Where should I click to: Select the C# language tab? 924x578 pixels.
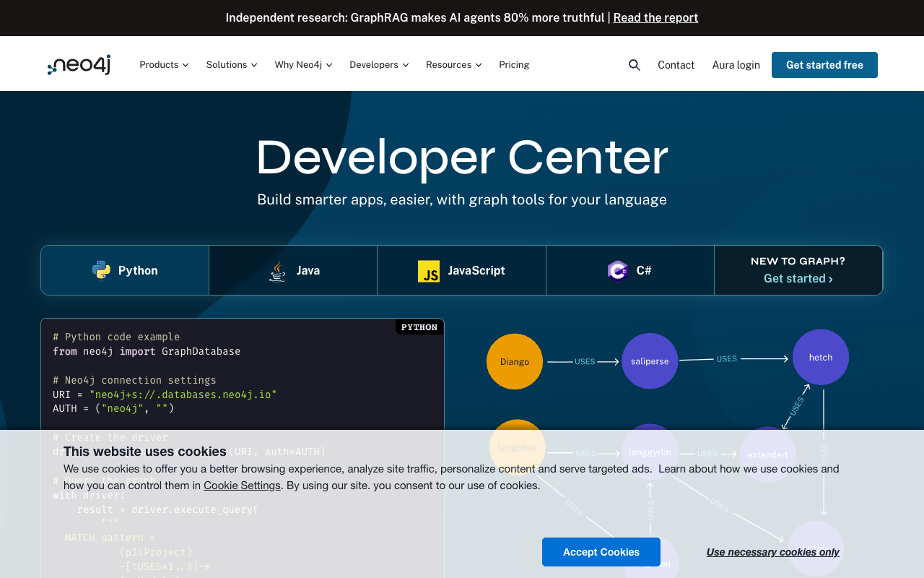[x=630, y=270]
